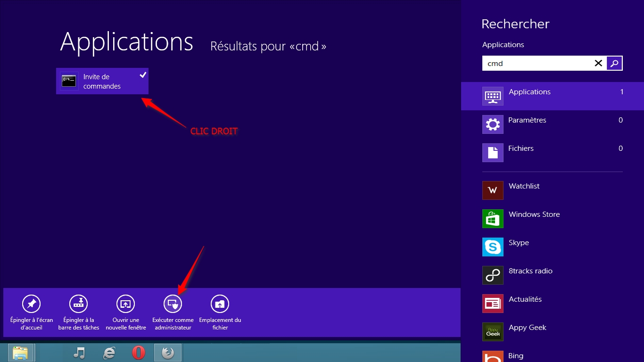The height and width of the screenshot is (362, 644).
Task: Switch to Paramètres search category
Action: pyautogui.click(x=552, y=124)
